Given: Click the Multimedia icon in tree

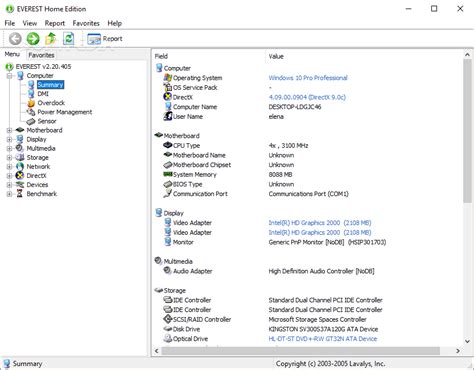Looking at the screenshot, I should click(20, 148).
